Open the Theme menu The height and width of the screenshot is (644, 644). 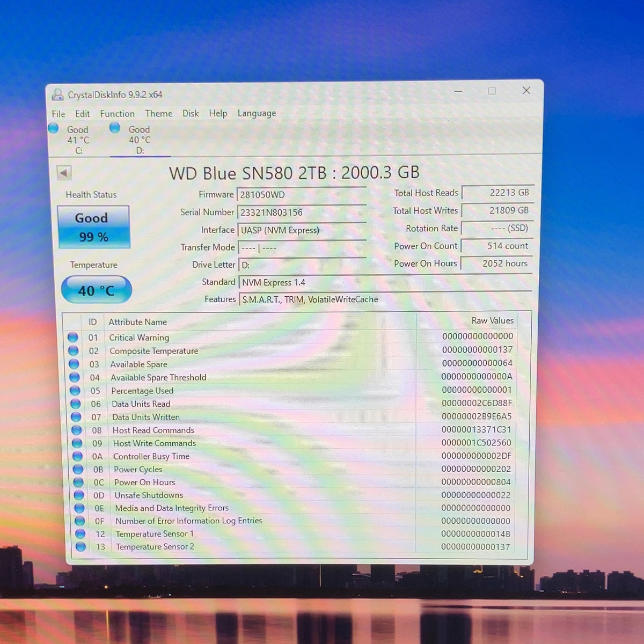[159, 113]
